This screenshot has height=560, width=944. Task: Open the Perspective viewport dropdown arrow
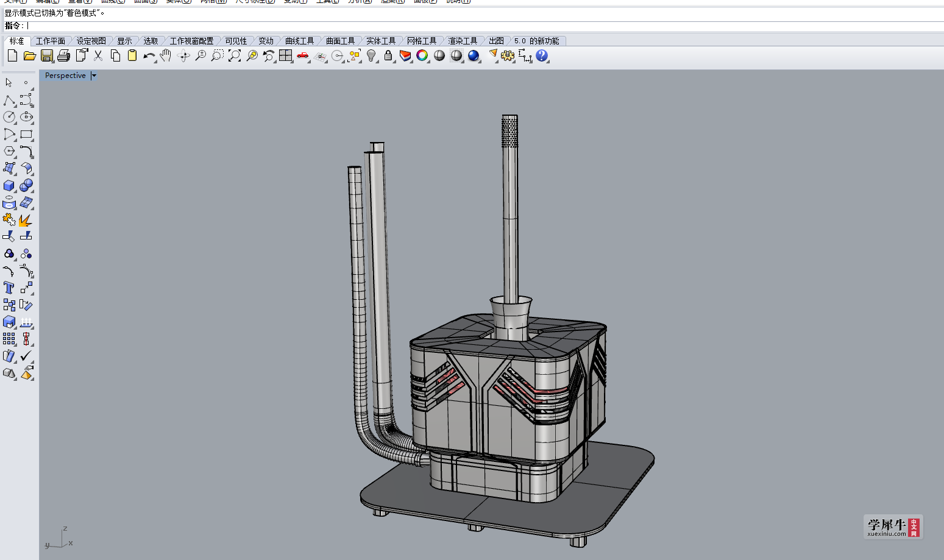point(94,76)
